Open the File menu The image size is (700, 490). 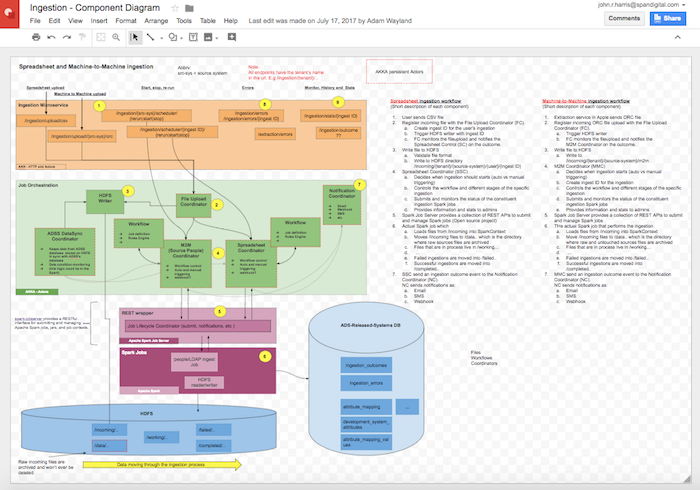coord(35,21)
